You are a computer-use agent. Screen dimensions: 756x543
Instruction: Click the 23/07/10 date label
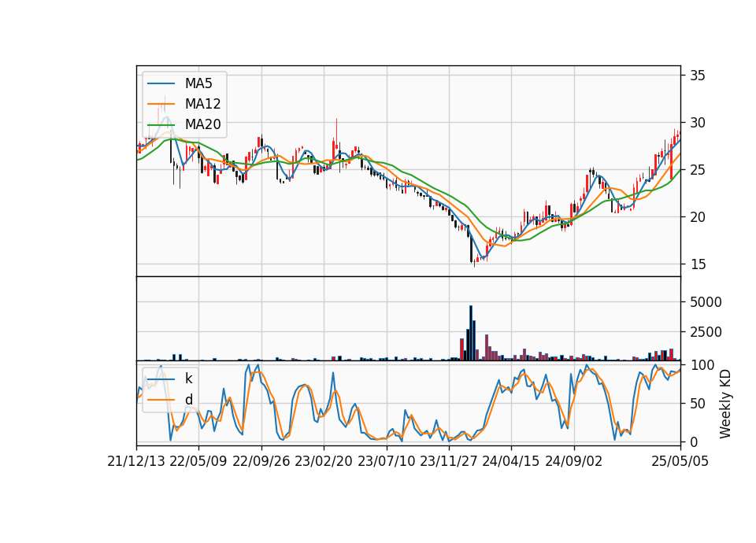tap(386, 461)
